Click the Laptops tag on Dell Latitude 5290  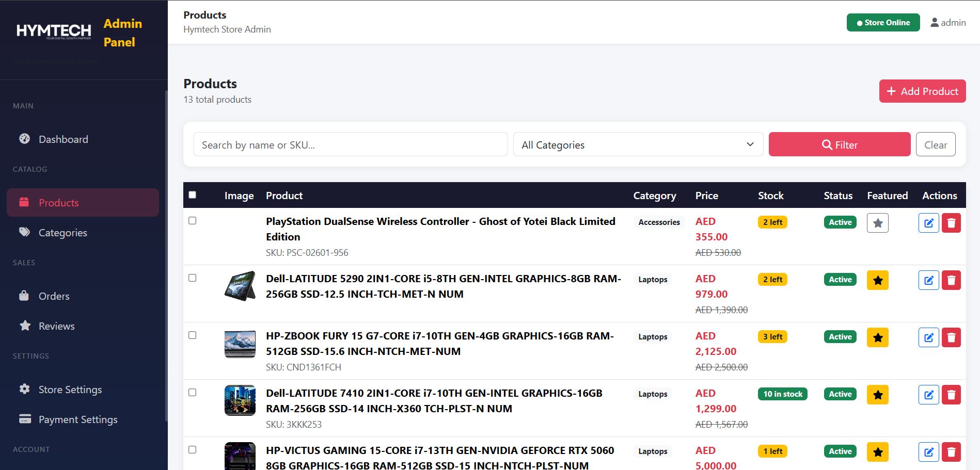tap(653, 280)
